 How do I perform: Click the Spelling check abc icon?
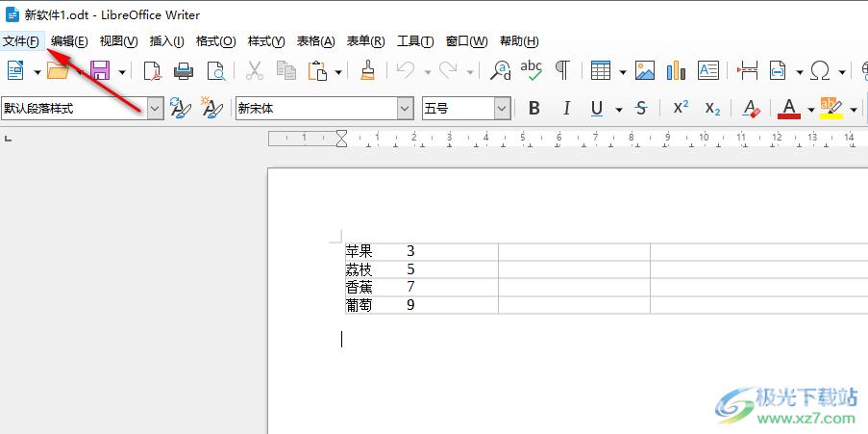tap(532, 71)
